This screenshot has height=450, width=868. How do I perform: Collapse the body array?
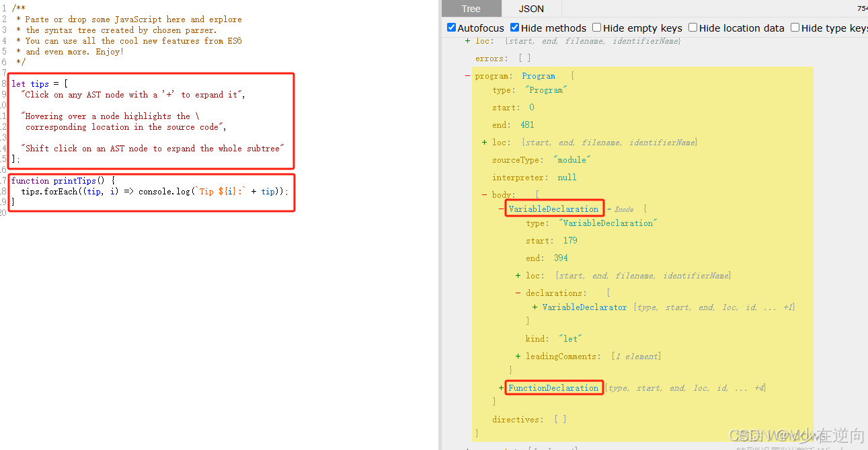click(x=483, y=194)
